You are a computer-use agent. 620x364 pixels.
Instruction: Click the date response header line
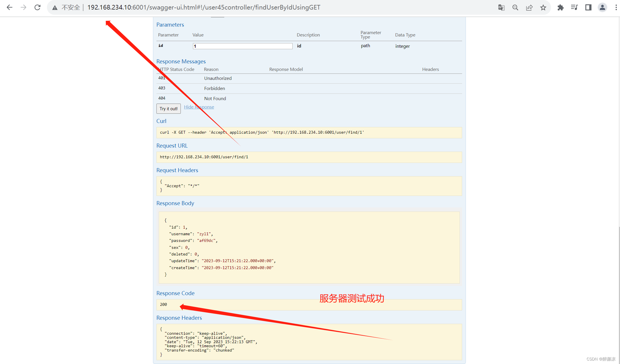point(211,342)
